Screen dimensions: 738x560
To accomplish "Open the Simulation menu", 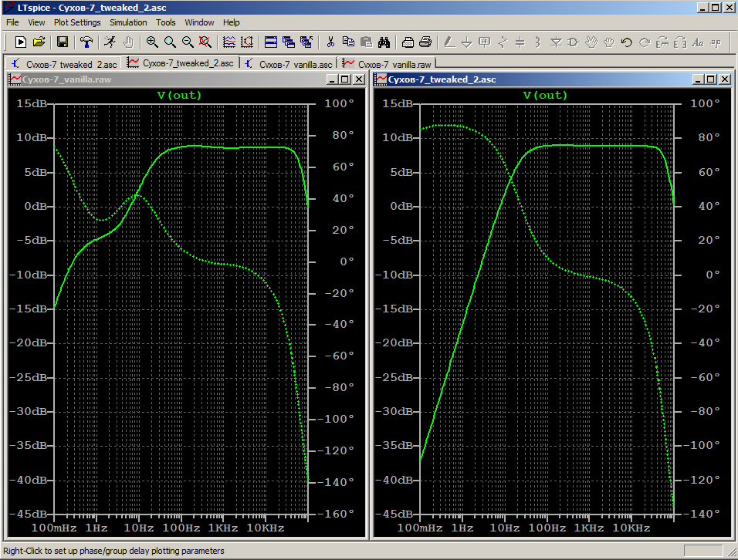I will [128, 22].
